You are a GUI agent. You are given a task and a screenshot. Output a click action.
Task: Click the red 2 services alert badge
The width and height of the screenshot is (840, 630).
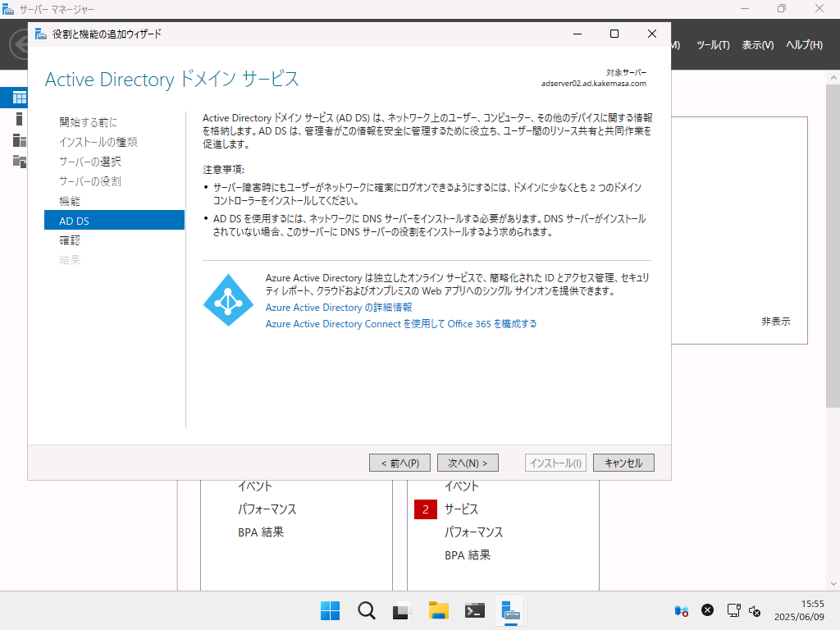click(x=426, y=509)
